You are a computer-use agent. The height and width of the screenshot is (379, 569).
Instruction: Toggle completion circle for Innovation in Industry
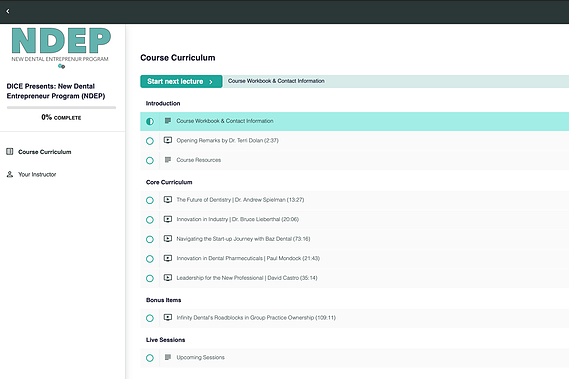(150, 220)
